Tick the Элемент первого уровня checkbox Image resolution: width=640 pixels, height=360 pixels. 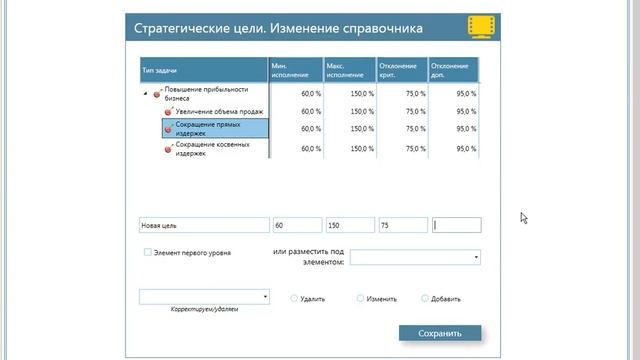(148, 252)
